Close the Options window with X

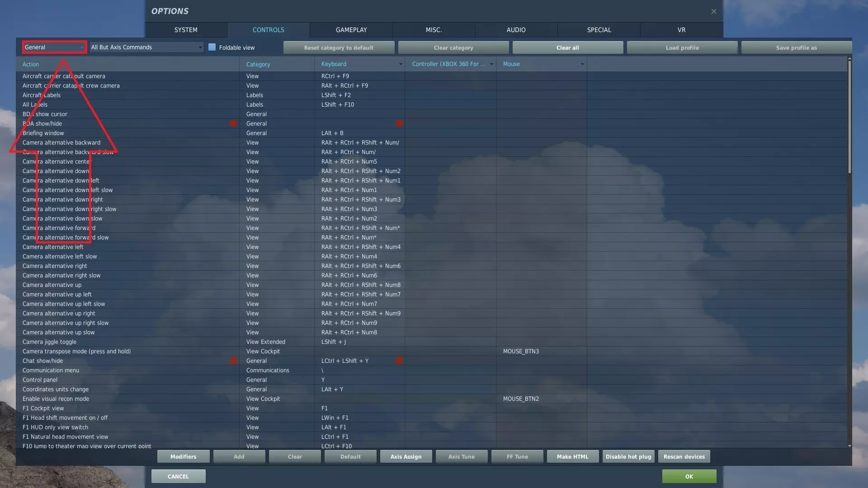click(713, 11)
